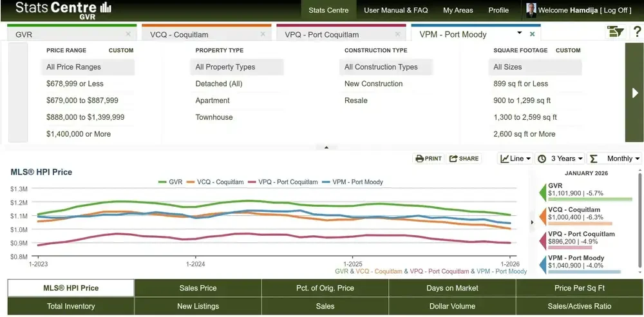The width and height of the screenshot is (644, 317).
Task: Open the 3 Years time range dropdown
Action: [561, 158]
